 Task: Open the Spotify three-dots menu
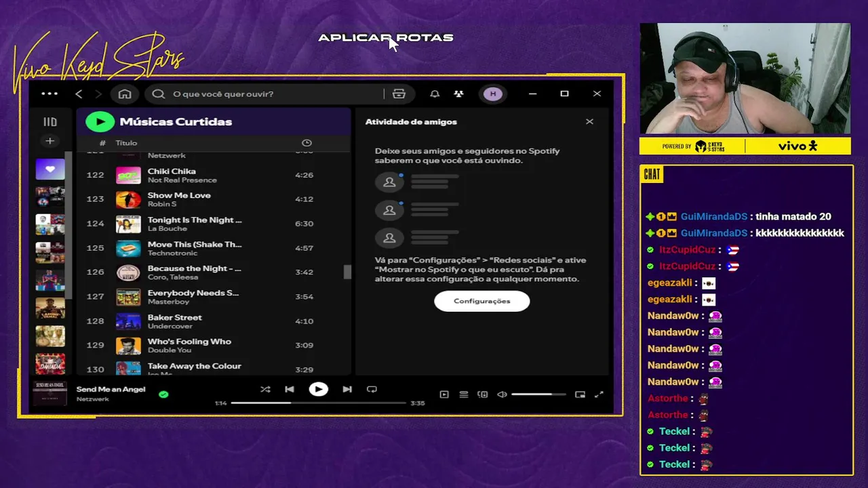coord(50,94)
